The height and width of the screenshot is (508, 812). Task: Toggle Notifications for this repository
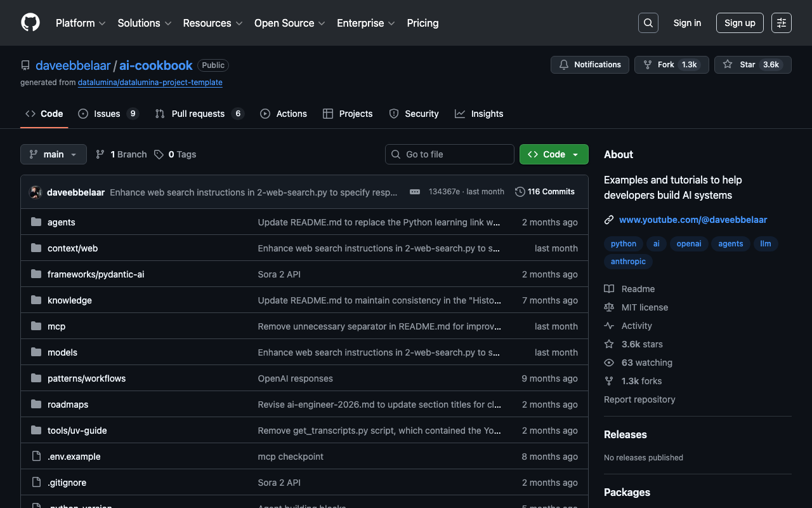click(590, 65)
